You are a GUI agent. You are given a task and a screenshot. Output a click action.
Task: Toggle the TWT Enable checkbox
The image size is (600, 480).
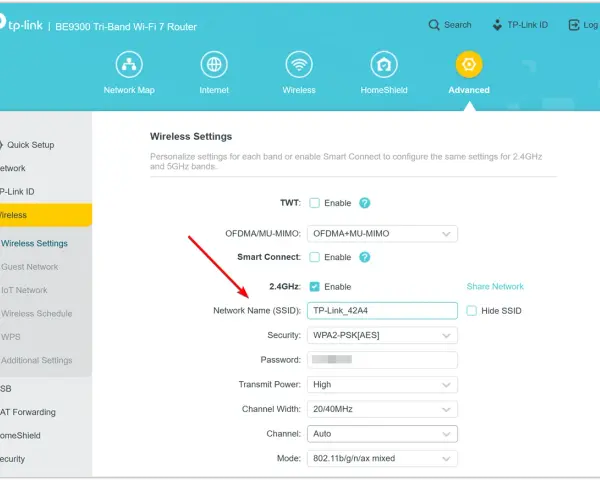coord(315,203)
